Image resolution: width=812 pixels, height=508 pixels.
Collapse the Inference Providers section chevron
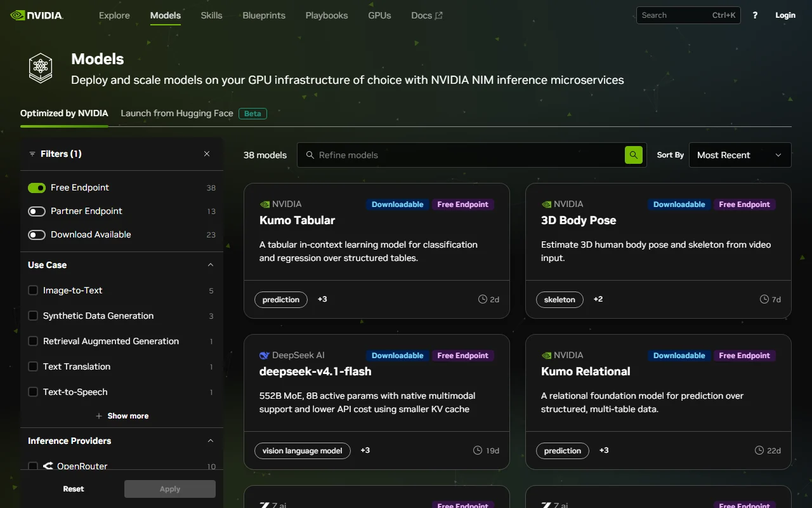211,441
